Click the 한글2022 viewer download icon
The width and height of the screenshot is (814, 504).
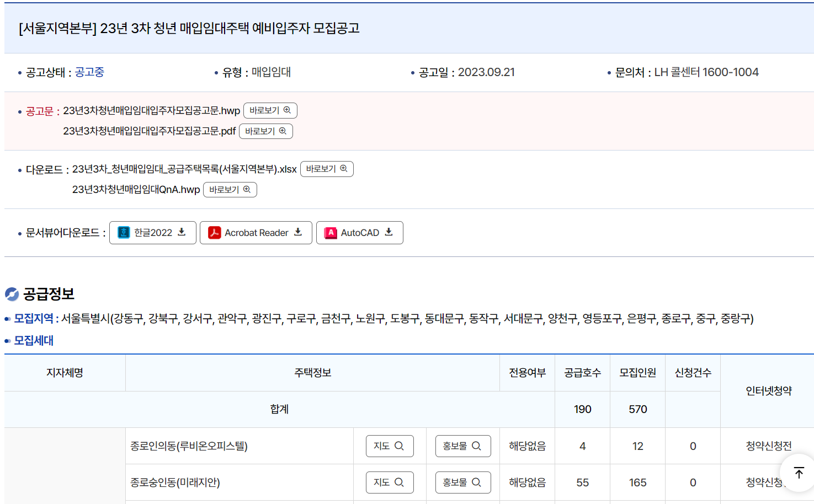[x=181, y=232]
